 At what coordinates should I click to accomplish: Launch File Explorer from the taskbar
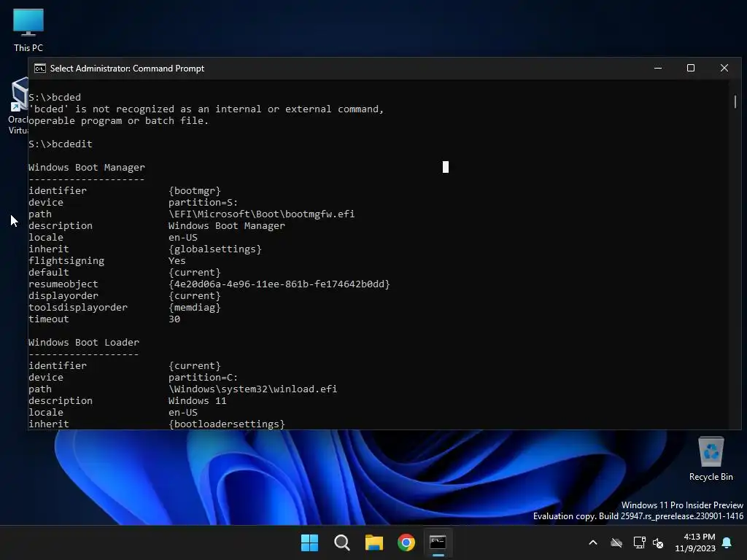(x=374, y=542)
